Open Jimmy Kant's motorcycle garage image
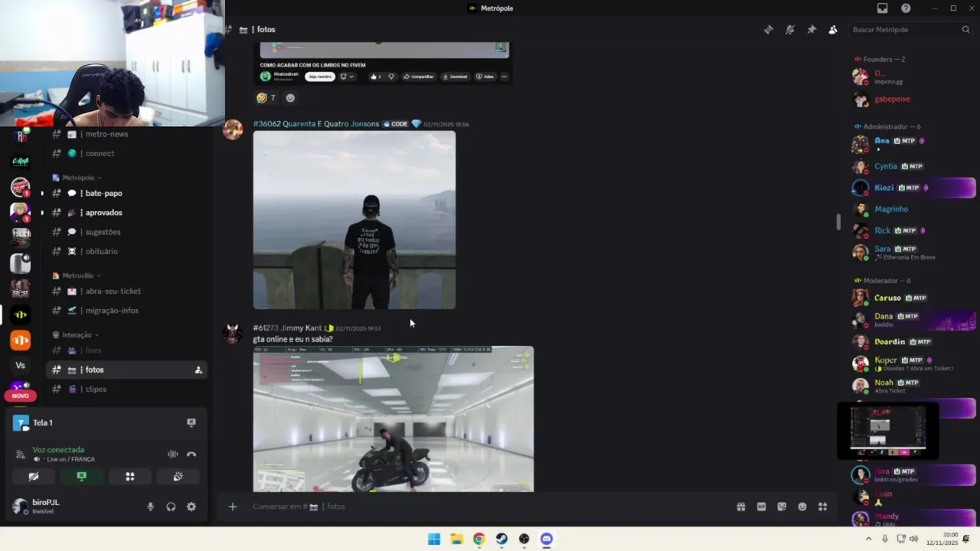This screenshot has width=980, height=551. [394, 419]
